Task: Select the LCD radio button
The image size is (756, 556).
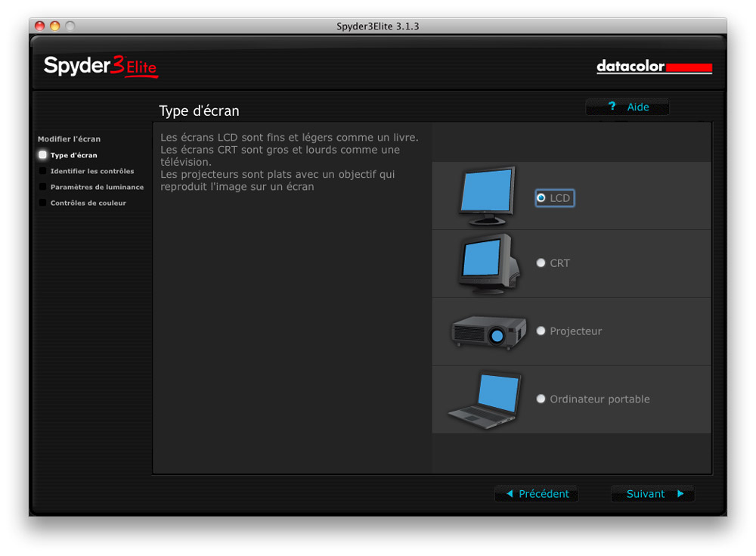Action: (x=541, y=198)
